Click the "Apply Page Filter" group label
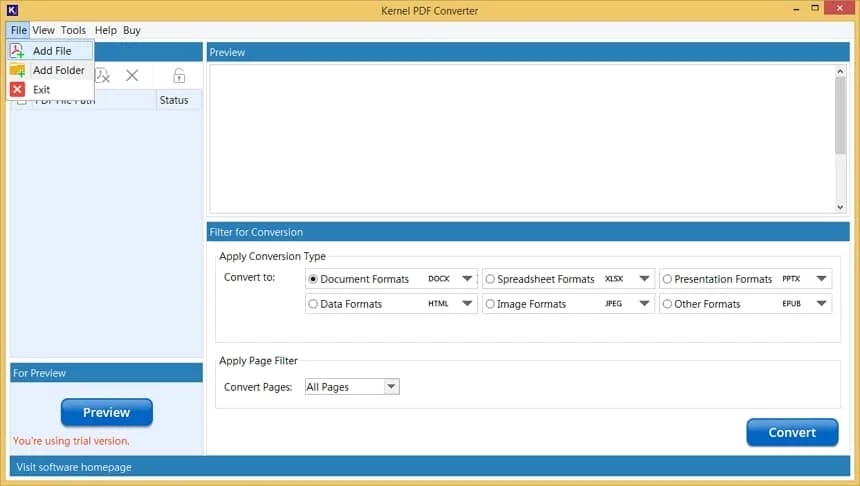The image size is (860, 486). [x=258, y=361]
